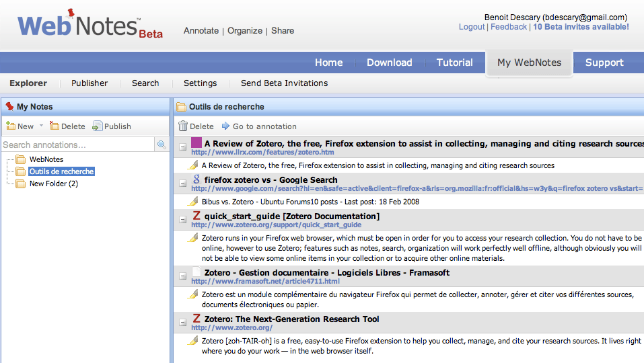This screenshot has width=644, height=363.
Task: Click the Publish icon in My Notes toolbar
Action: point(98,126)
